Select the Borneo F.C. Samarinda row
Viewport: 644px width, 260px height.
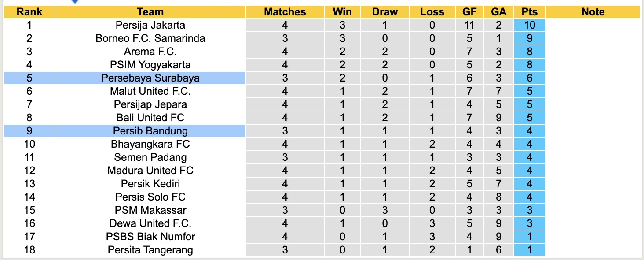pyautogui.click(x=150, y=38)
